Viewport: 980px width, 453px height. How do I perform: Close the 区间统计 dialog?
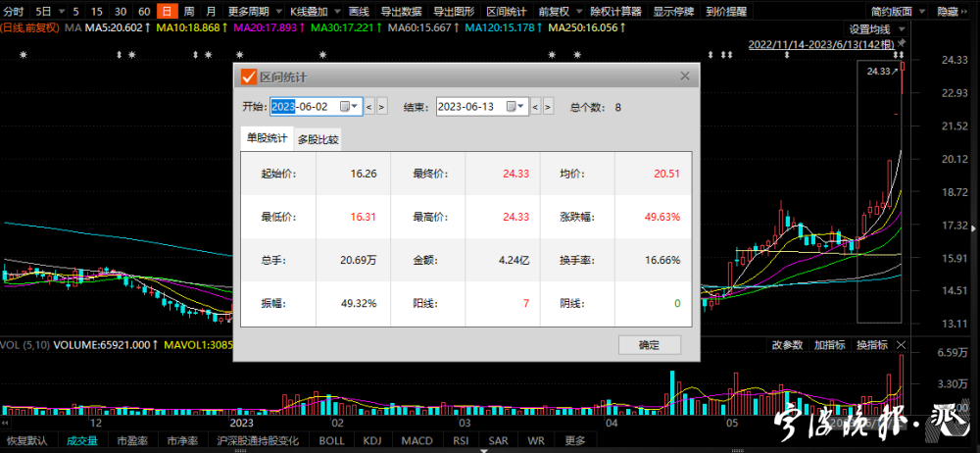684,76
